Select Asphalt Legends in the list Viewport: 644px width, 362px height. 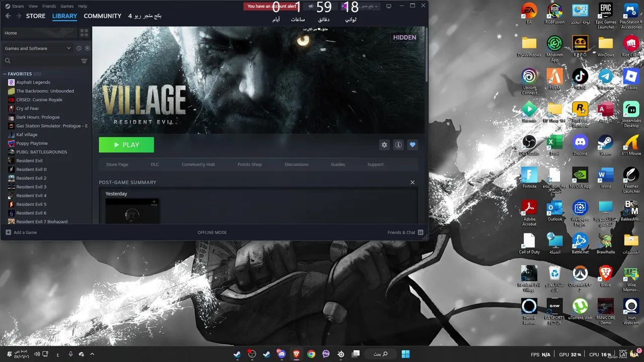[33, 82]
